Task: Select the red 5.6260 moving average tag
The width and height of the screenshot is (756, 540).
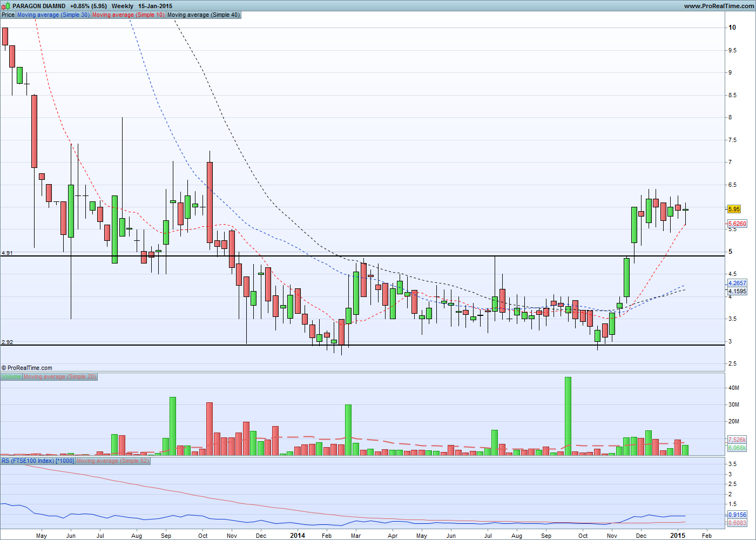Action: coord(737,224)
